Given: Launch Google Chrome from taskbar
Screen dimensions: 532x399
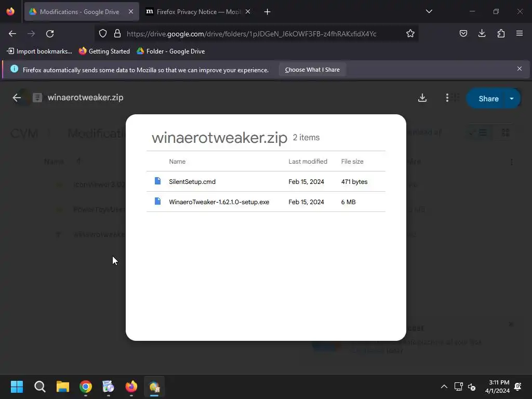Looking at the screenshot, I should 86,387.
